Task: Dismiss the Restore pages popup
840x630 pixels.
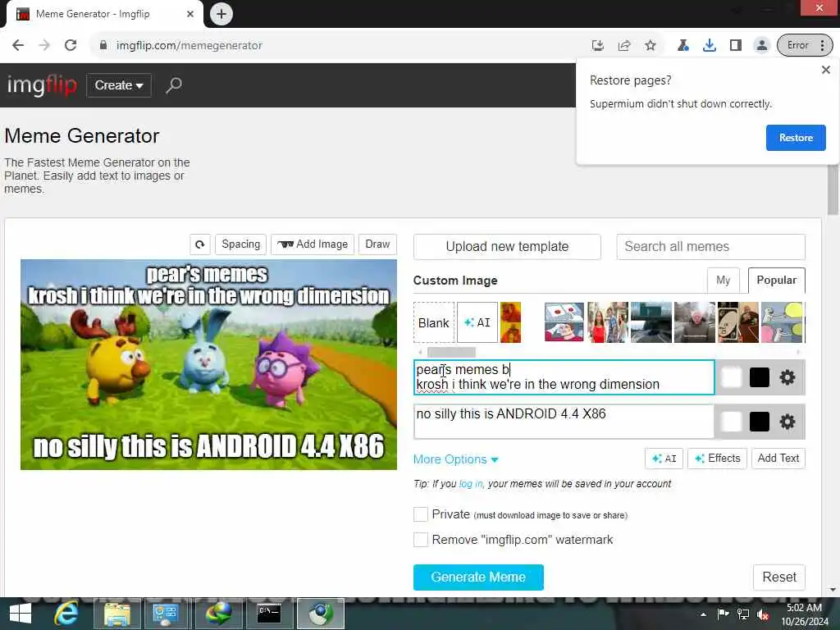Action: (x=825, y=70)
